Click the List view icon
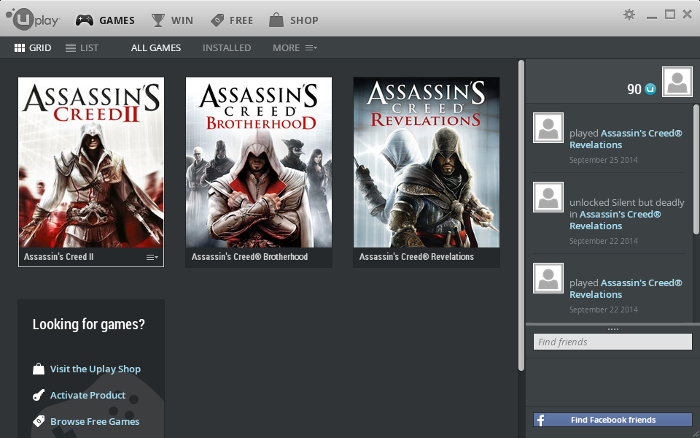 [x=71, y=48]
